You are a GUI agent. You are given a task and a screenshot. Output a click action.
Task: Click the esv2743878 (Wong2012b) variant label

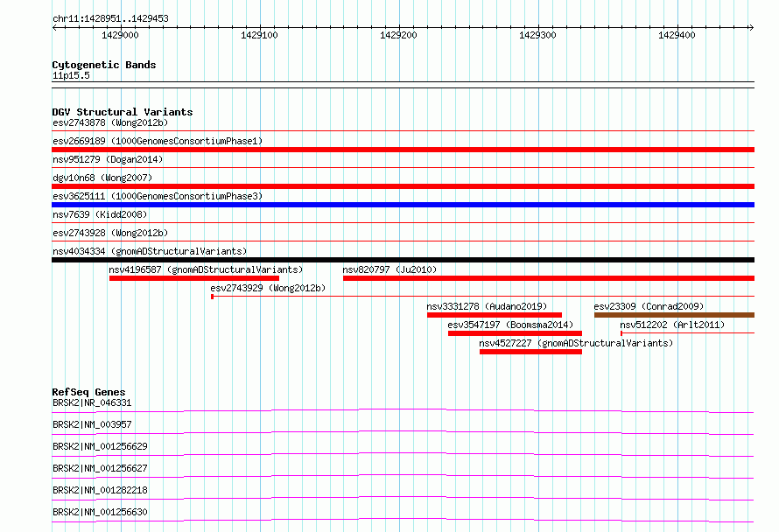tap(110, 122)
